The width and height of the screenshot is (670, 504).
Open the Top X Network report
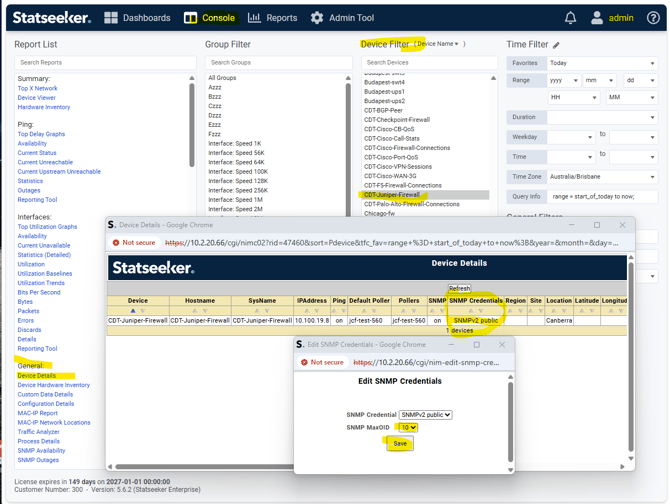click(x=38, y=88)
